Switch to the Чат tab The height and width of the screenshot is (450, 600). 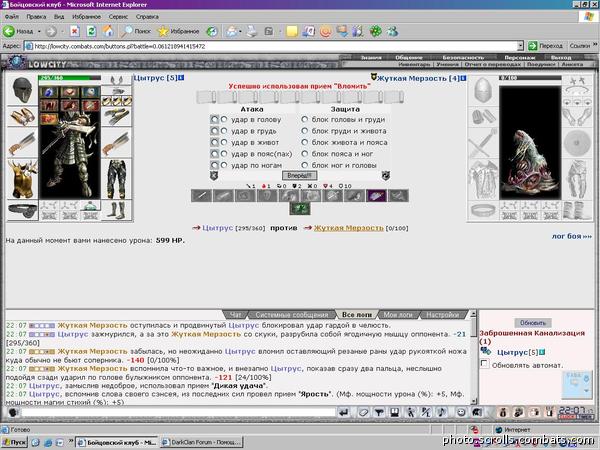tap(235, 315)
